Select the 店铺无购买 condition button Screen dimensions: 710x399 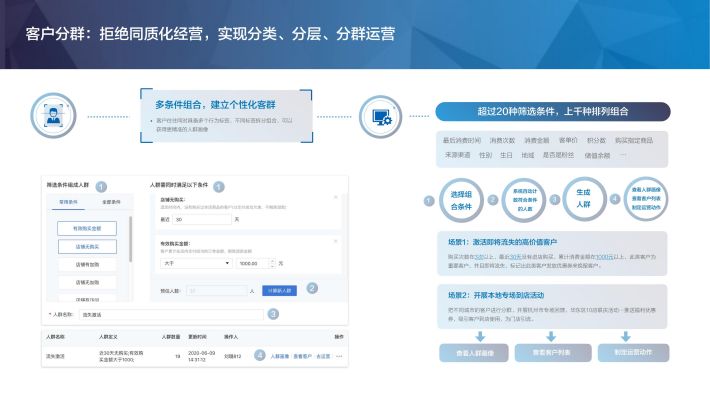click(x=87, y=247)
